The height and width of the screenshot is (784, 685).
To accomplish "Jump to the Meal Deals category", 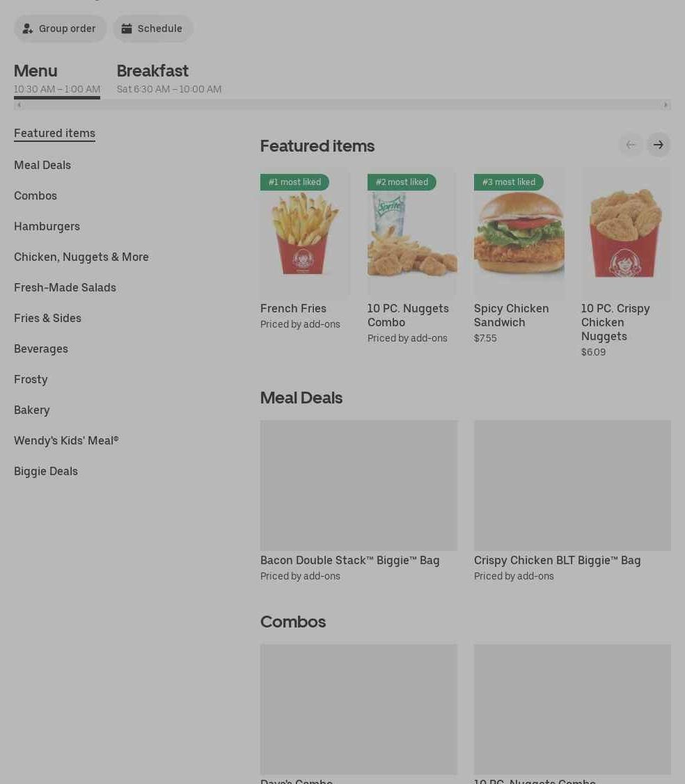I will pyautogui.click(x=42, y=165).
